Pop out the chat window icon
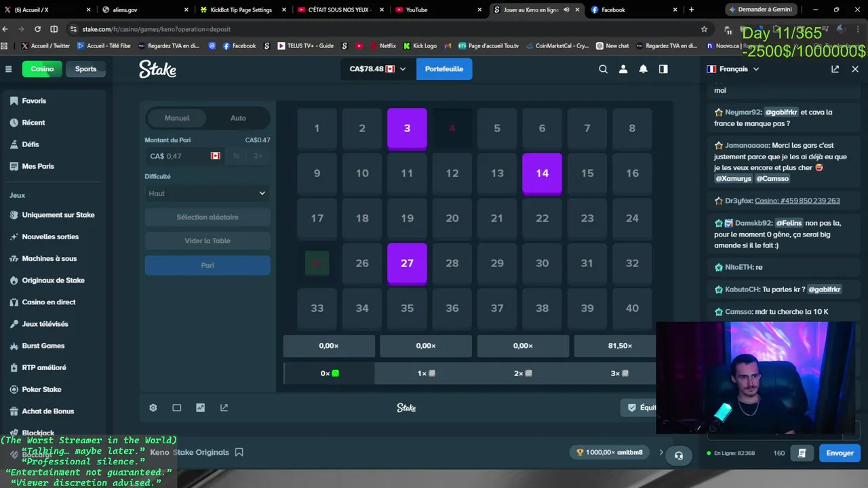Viewport: 868px width, 488px height. coord(835,69)
